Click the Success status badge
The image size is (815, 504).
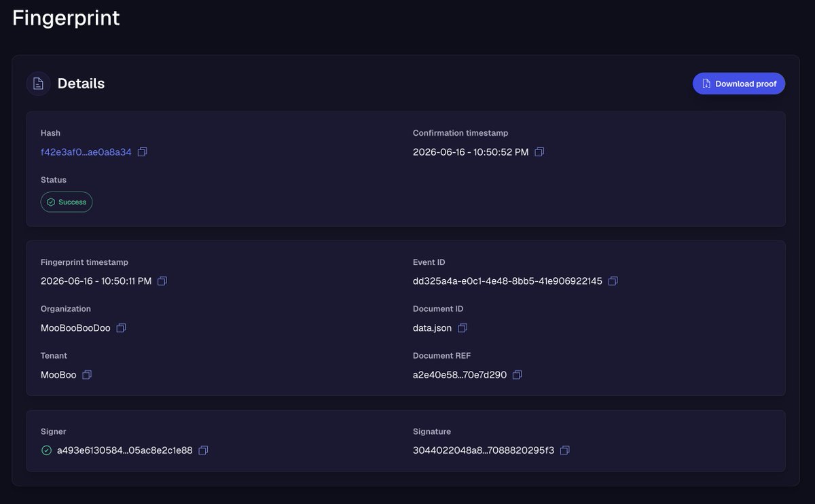[x=67, y=202]
